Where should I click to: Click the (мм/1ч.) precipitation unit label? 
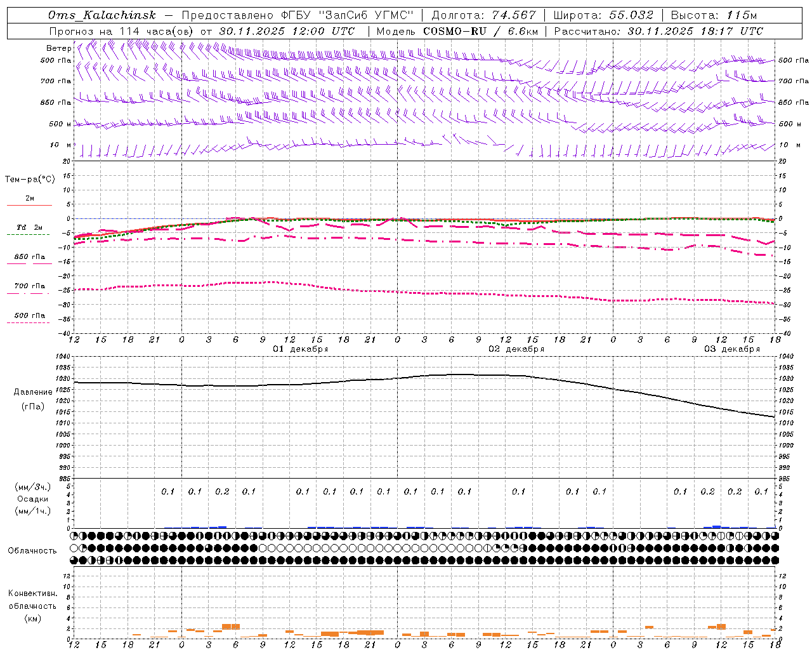[34, 511]
